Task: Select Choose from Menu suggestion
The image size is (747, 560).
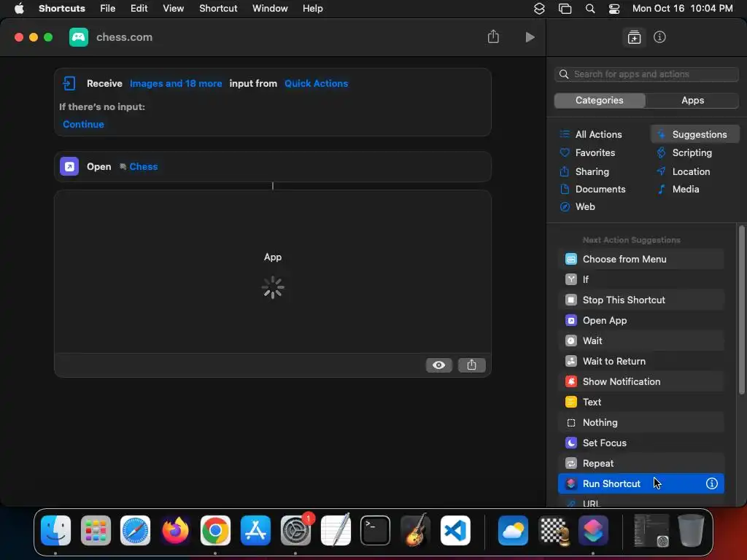Action: coord(640,259)
